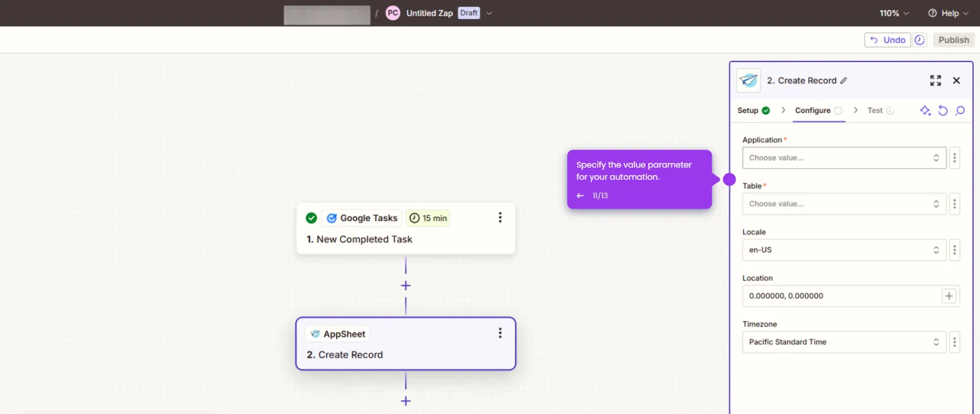Select the Create Record step card
Screen dimensions: 980x414
pyautogui.click(x=405, y=344)
